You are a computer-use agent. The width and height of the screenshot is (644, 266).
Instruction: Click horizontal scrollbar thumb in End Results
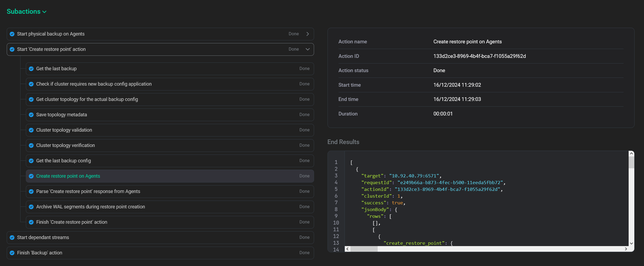coord(364,249)
